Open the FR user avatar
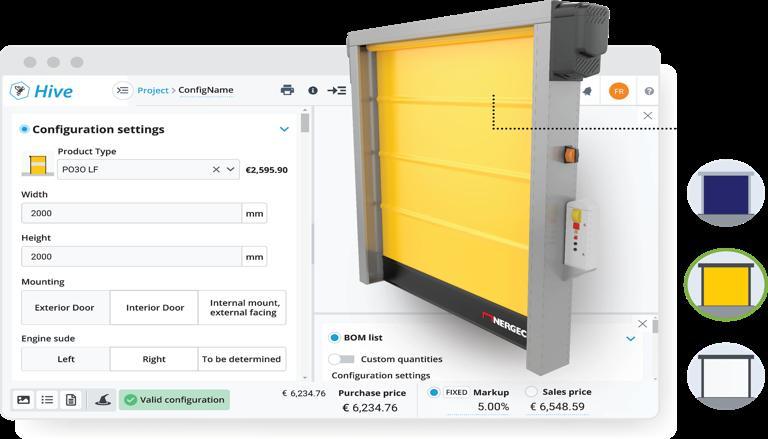This screenshot has height=439, width=768. [619, 92]
